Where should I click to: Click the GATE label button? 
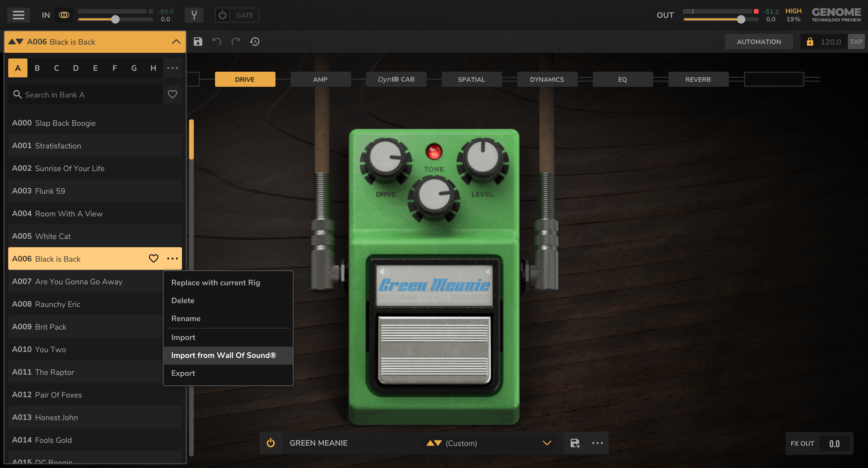click(x=245, y=15)
